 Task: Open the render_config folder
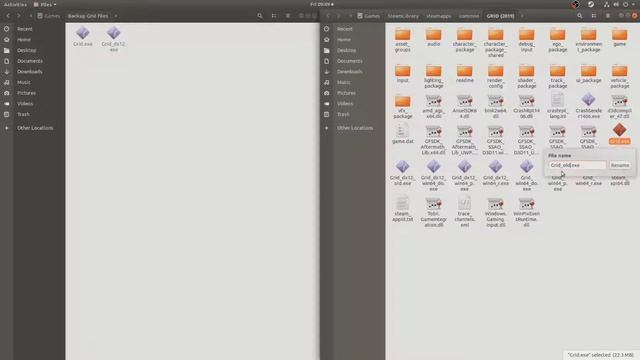click(x=496, y=76)
